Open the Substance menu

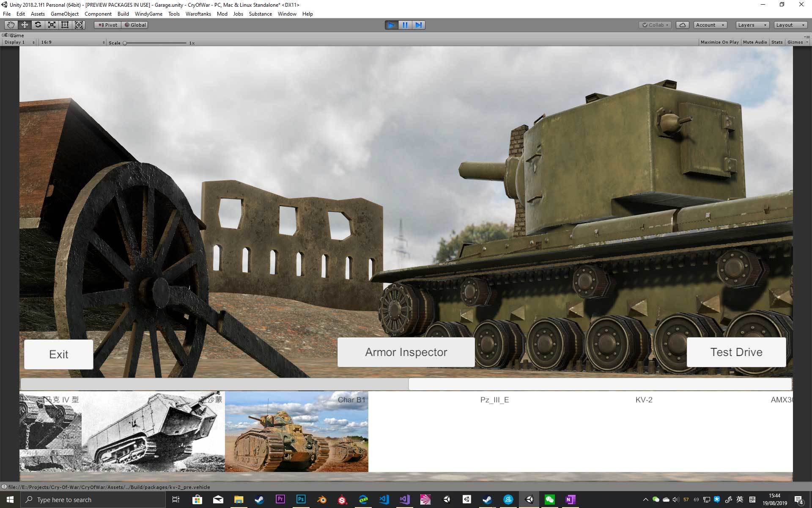point(260,14)
